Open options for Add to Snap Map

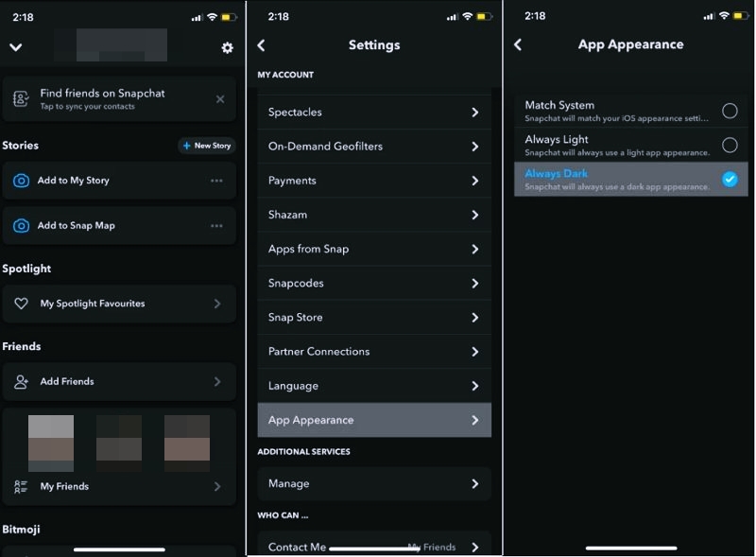[x=216, y=225]
